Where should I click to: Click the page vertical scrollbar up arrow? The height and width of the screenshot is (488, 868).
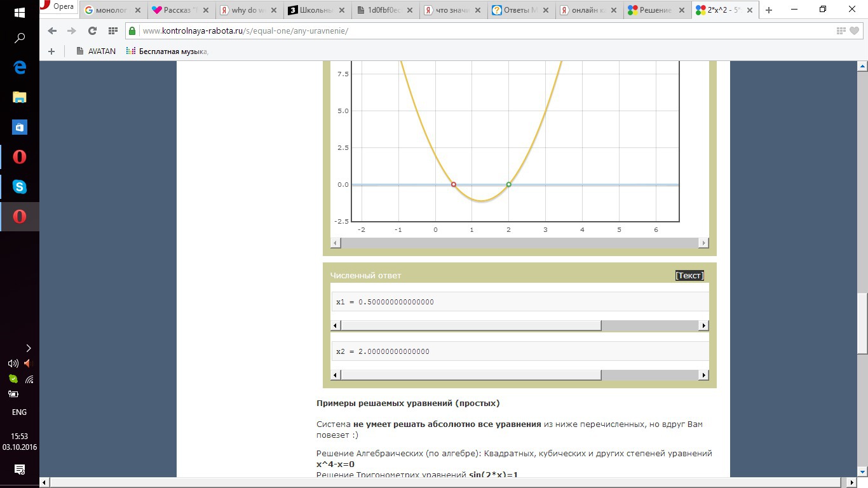862,66
